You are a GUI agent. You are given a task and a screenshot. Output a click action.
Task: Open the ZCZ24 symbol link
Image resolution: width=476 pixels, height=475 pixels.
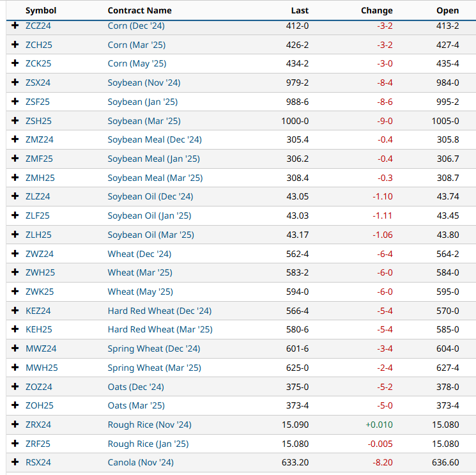tap(38, 26)
